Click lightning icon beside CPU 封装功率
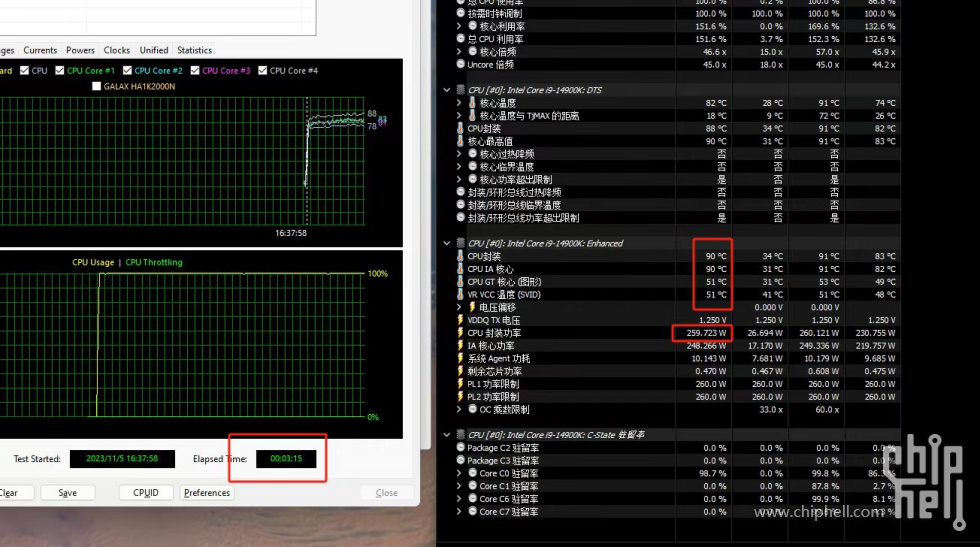 click(461, 333)
